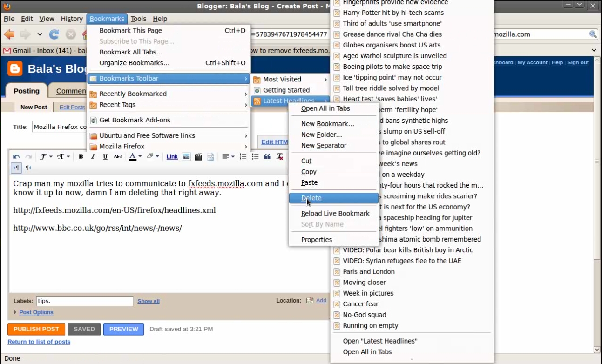Image resolution: width=602 pixels, height=364 pixels.
Task: Click the Gmail tab envelope icon
Action: (x=7, y=51)
